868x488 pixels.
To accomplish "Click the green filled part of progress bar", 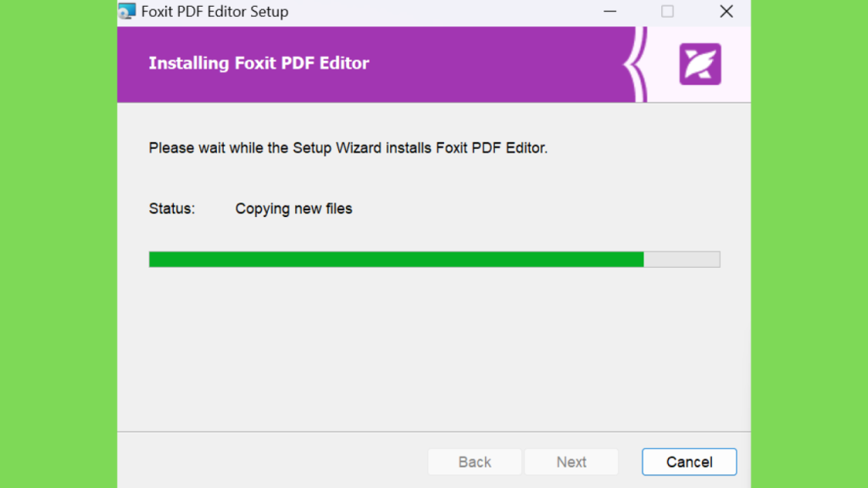I will [x=397, y=259].
